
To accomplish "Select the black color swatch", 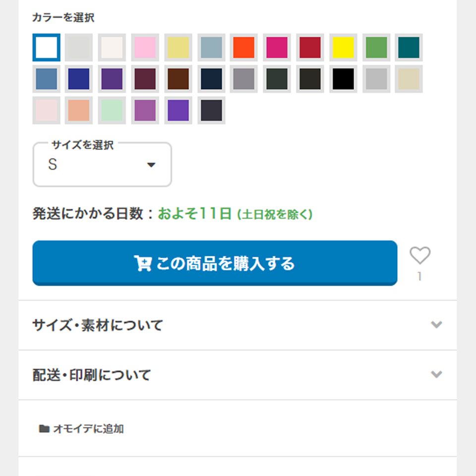I will 343,79.
